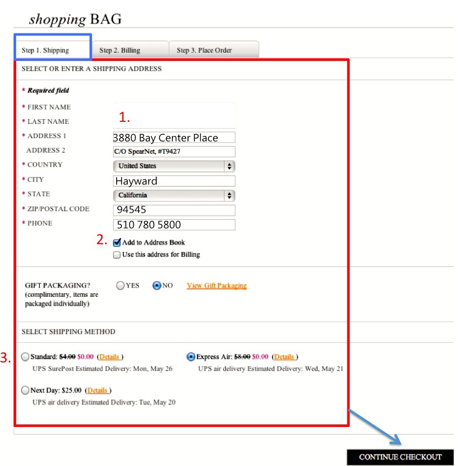Image resolution: width=476 pixels, height=466 pixels.
Task: Select YES for gift packaging
Action: click(x=120, y=285)
